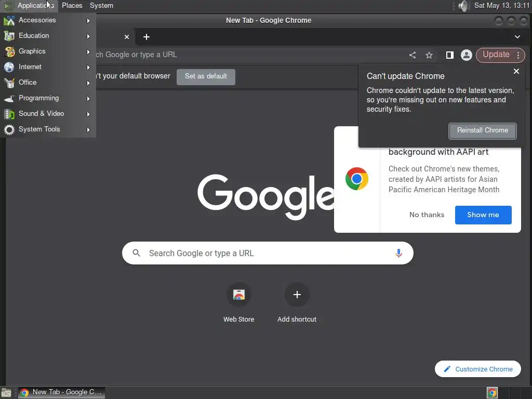Open the Graphics submenu
This screenshot has width=532, height=399.
point(48,51)
